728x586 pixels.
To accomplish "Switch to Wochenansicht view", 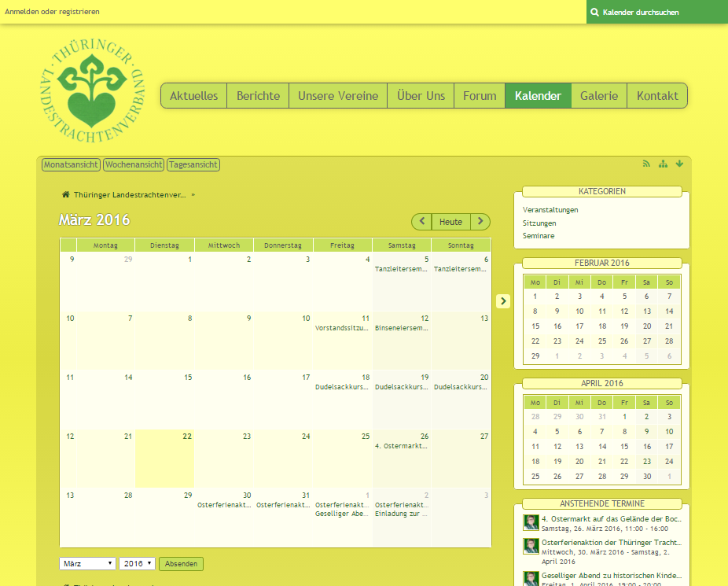I will [x=134, y=165].
